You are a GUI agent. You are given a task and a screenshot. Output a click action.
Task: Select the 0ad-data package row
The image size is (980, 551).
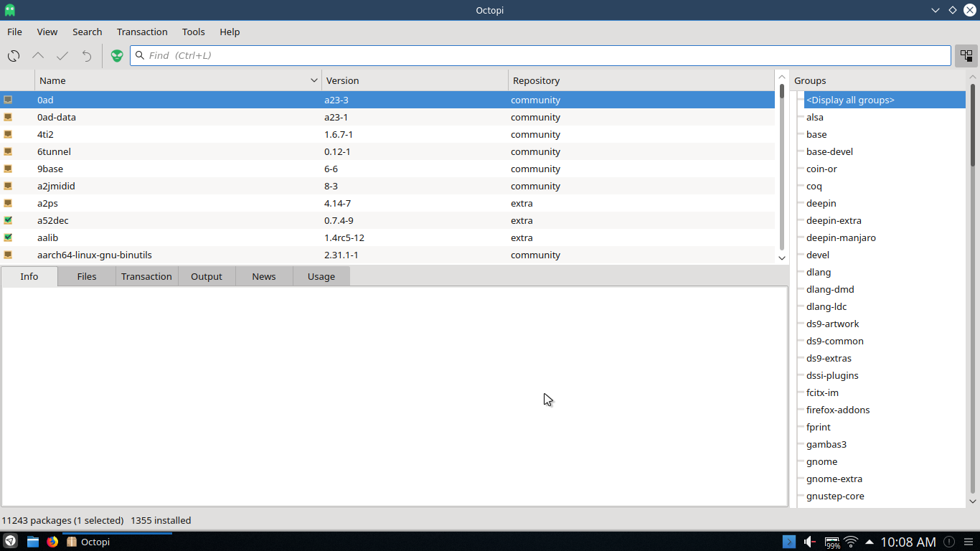point(387,117)
